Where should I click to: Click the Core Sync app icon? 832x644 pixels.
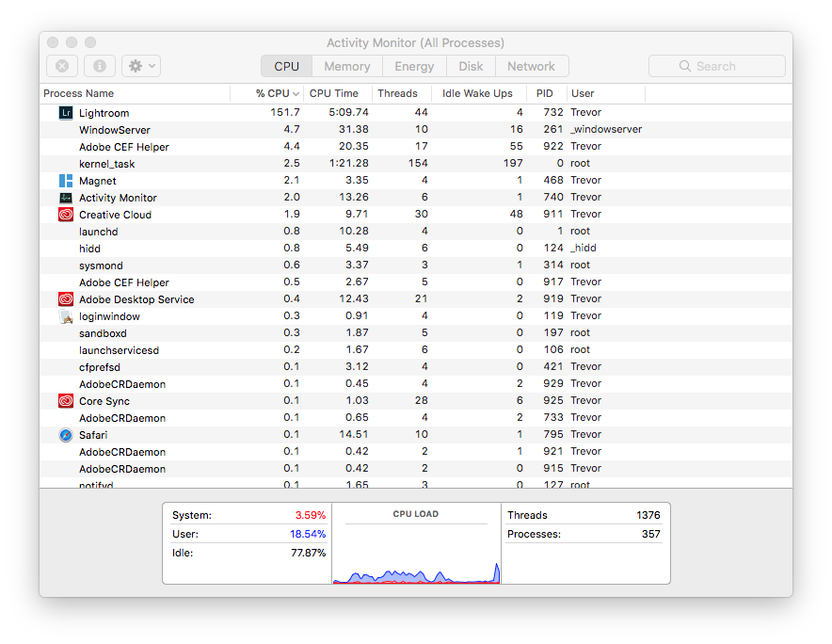[65, 400]
